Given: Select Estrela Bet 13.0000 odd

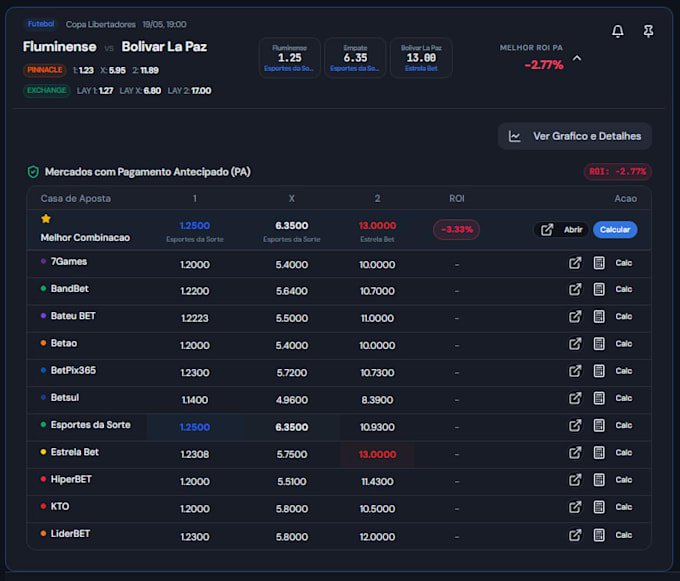Looking at the screenshot, I should point(377,454).
